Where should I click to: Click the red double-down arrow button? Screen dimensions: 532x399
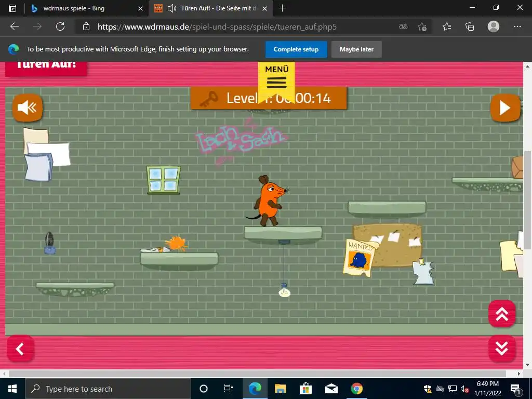(502, 349)
